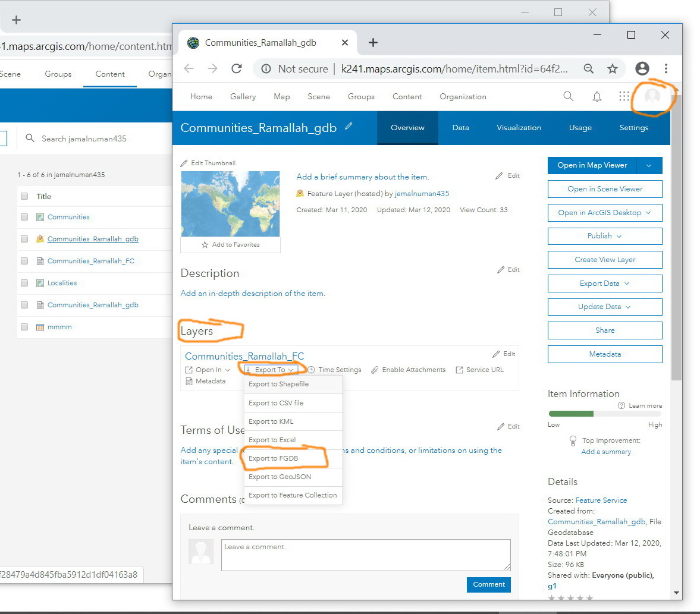Click Learn more help icon
The image size is (700, 614).
(x=621, y=405)
